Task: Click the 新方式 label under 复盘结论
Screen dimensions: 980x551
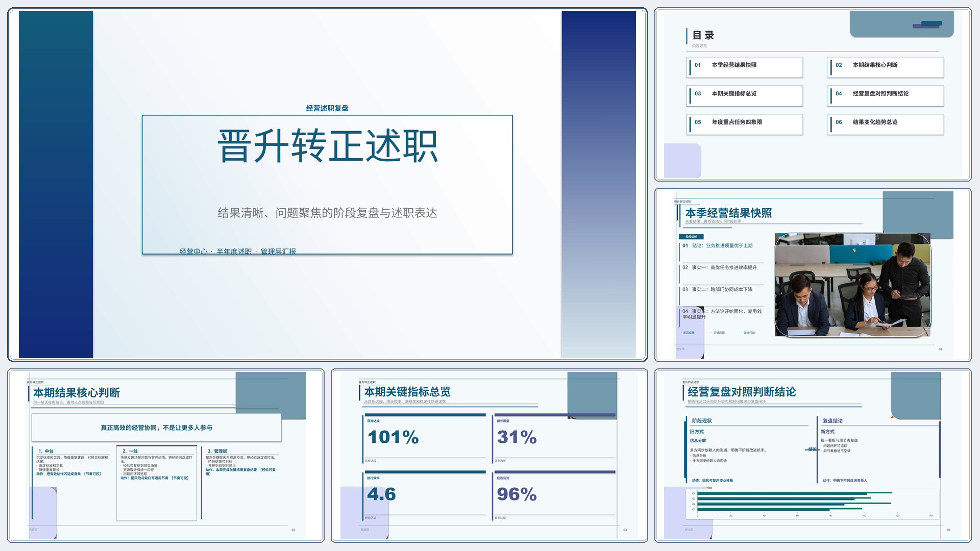Action: tap(827, 432)
